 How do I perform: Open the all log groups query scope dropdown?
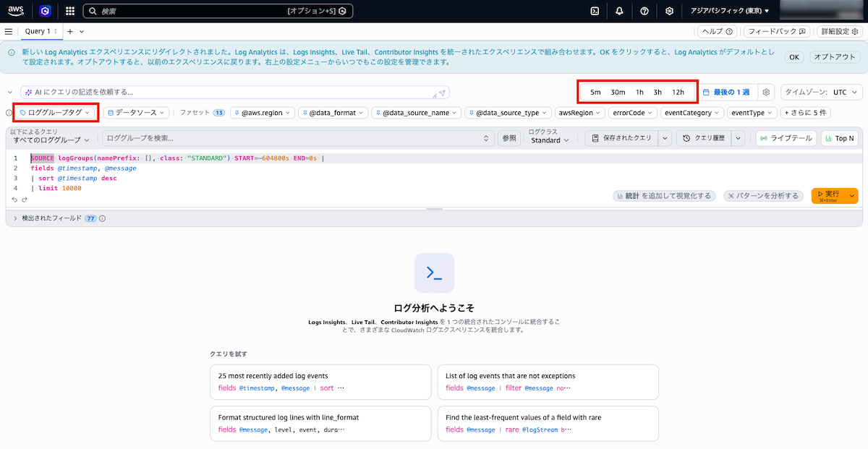pyautogui.click(x=51, y=139)
